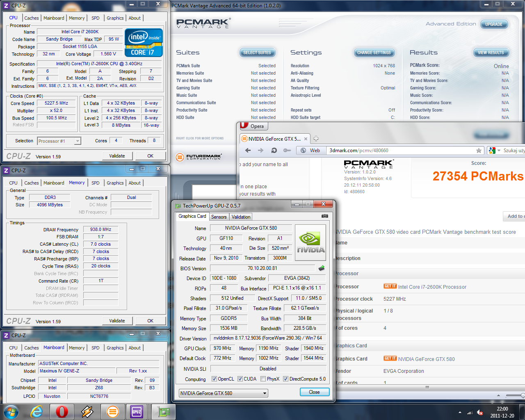This screenshot has width=525, height=420.
Task: Open the NVIDIA GeForce GTX 580 link
Action: pyautogui.click(x=427, y=359)
